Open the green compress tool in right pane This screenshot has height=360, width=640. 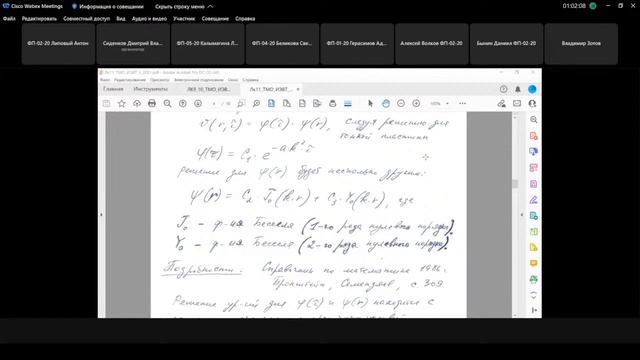[x=533, y=231]
